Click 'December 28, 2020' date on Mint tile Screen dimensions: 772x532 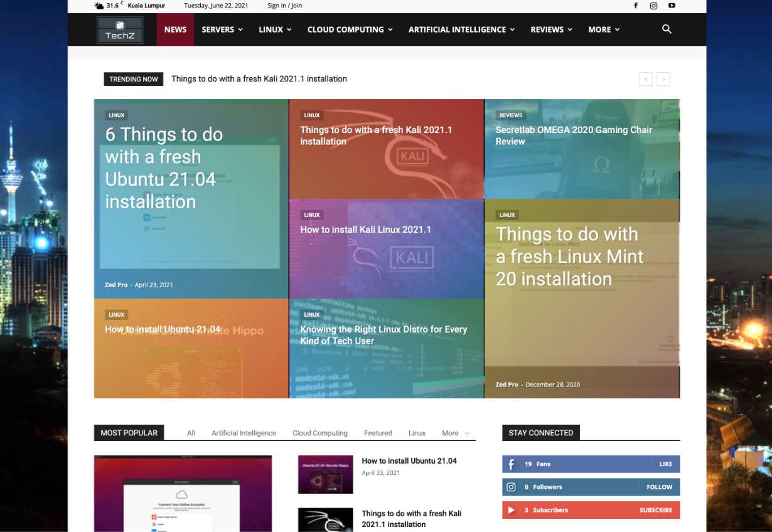coord(552,385)
